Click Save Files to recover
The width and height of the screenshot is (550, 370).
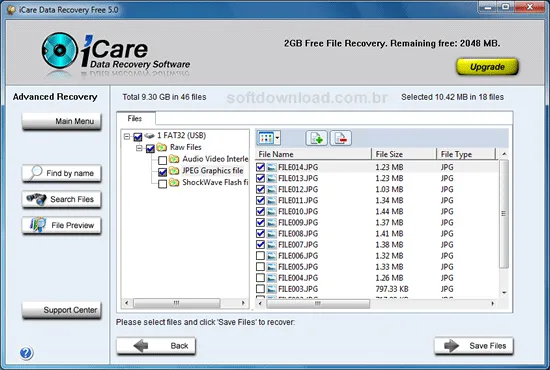tap(474, 346)
